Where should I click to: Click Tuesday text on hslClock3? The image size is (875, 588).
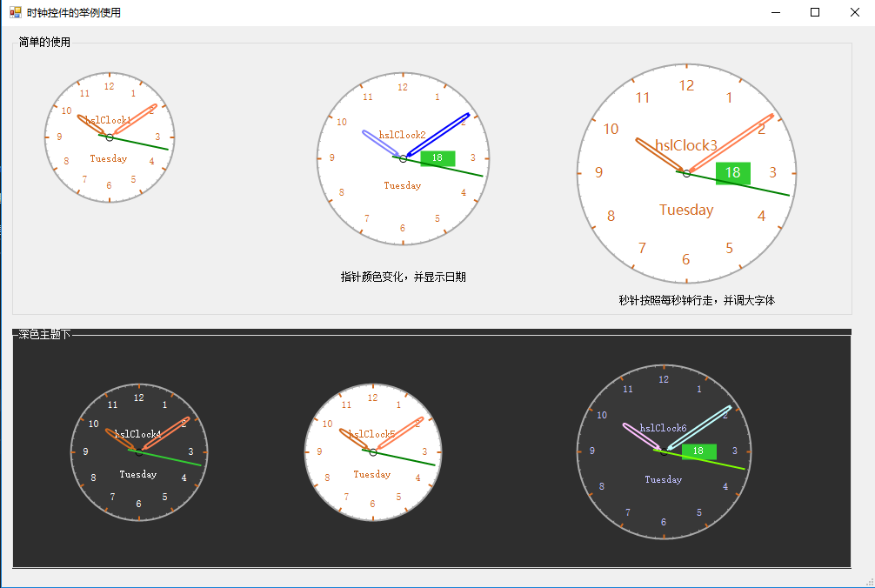tap(686, 210)
